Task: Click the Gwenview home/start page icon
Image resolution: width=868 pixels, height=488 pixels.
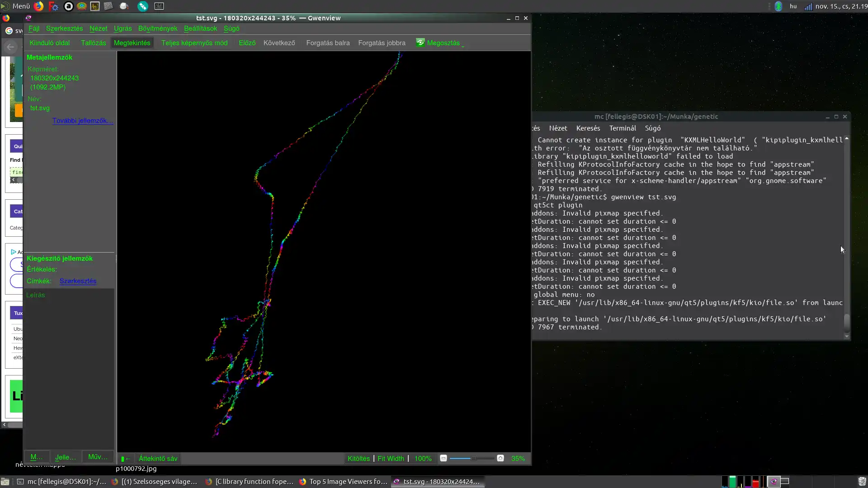Action: [49, 42]
